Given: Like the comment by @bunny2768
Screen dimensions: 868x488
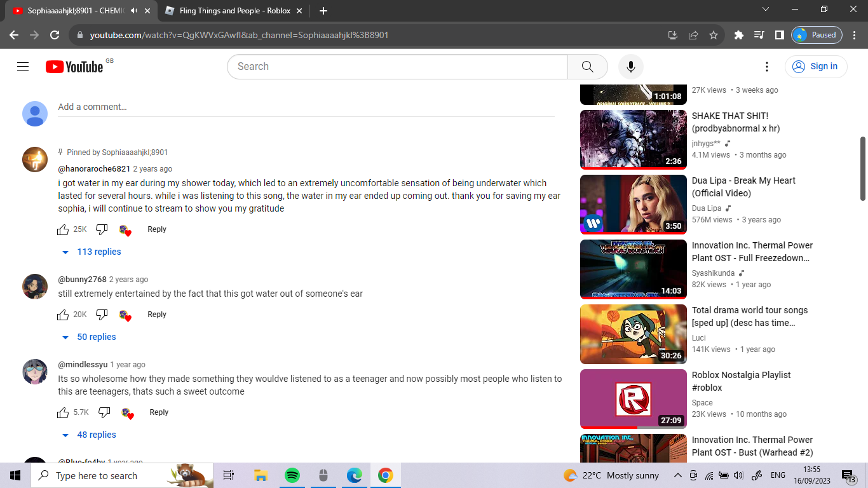Looking at the screenshot, I should (x=63, y=315).
